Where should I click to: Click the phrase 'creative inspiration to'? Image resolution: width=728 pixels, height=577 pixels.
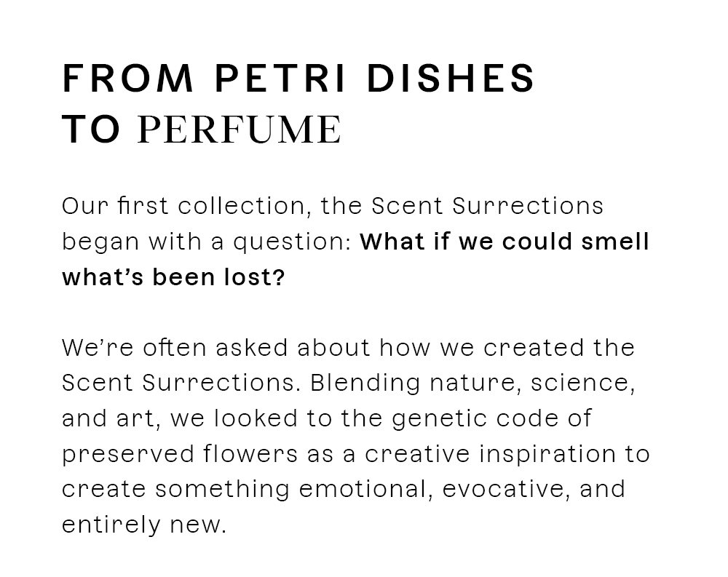click(x=507, y=455)
